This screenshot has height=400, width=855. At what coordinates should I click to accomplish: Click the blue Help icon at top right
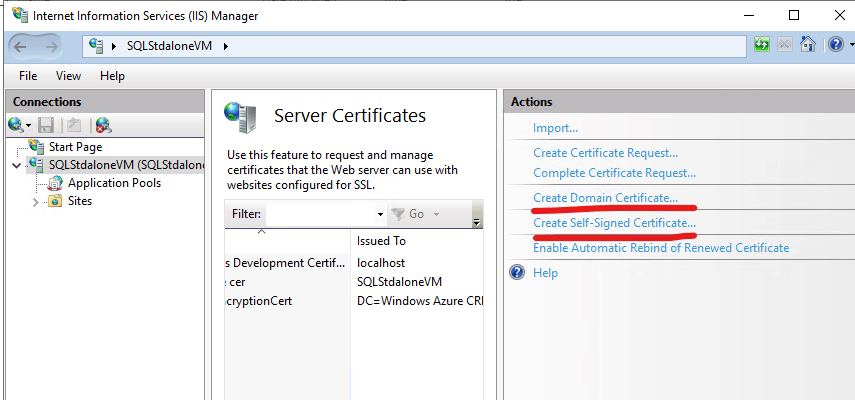click(x=836, y=45)
